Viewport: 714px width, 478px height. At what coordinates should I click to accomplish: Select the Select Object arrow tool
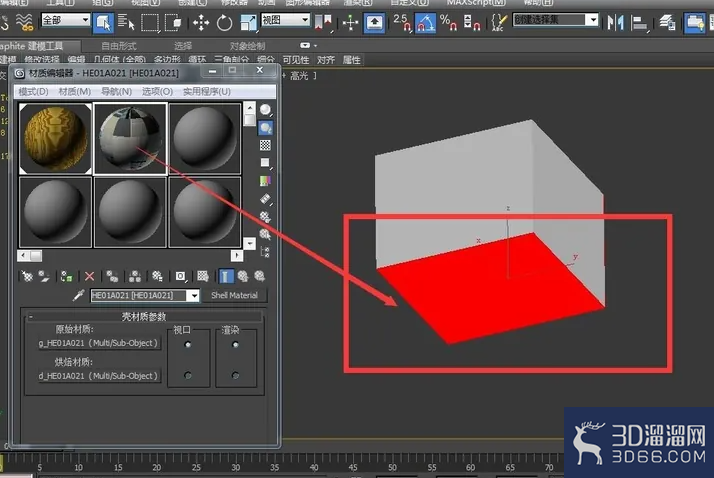click(x=103, y=22)
